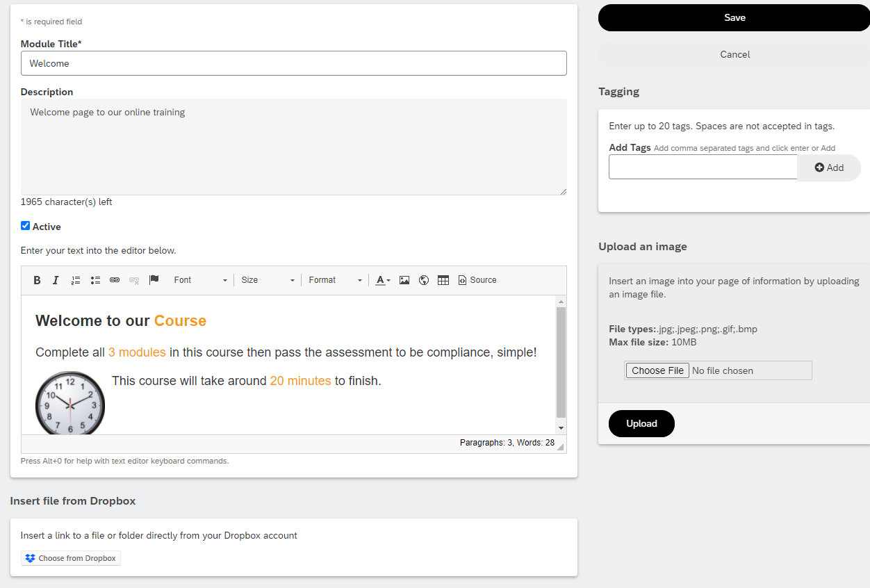Insert a numbered list
The height and width of the screenshot is (588, 870).
[76, 280]
